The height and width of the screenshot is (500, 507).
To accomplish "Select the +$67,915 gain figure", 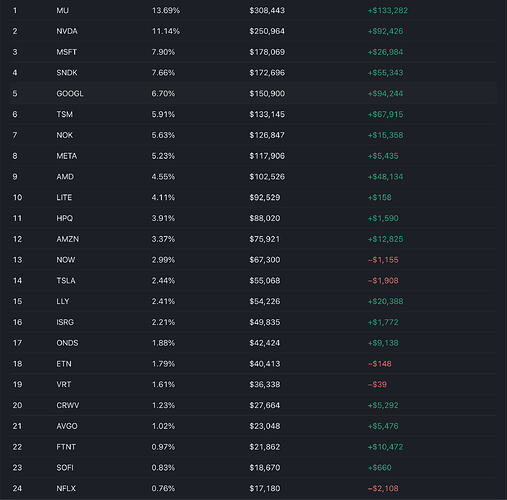I will point(385,114).
